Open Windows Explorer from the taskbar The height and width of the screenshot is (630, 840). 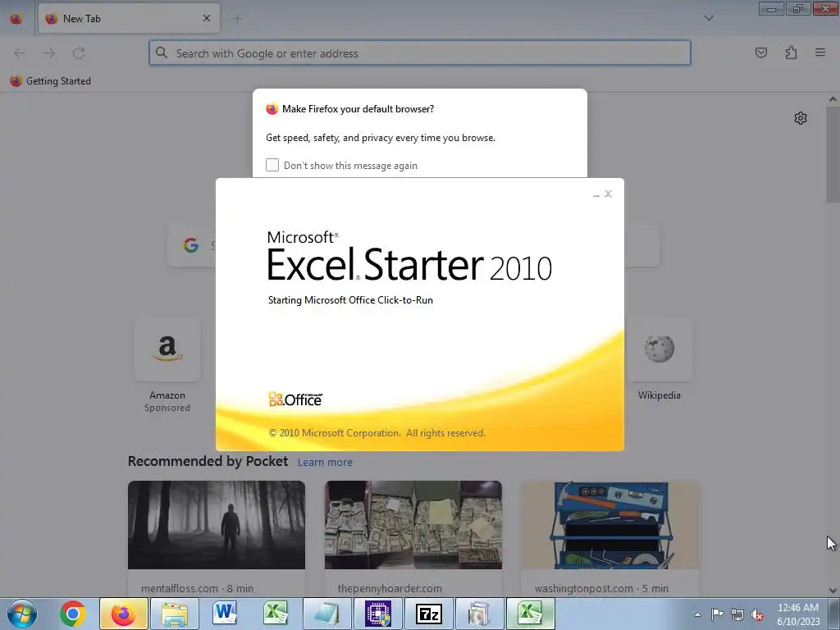click(175, 614)
